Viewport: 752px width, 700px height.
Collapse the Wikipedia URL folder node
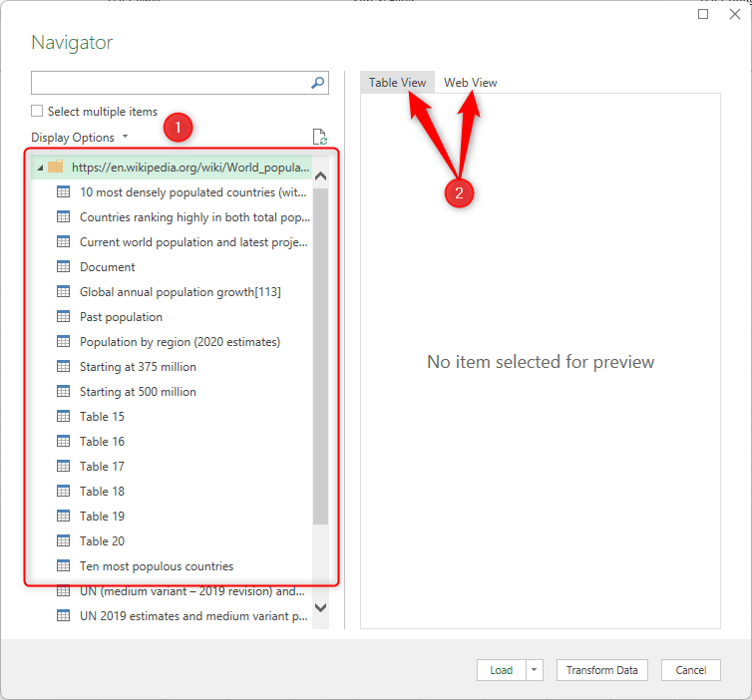coord(40,168)
